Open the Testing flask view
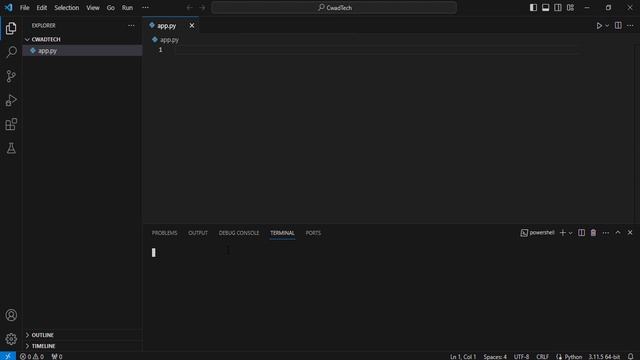The height and width of the screenshot is (360, 640). [11, 148]
